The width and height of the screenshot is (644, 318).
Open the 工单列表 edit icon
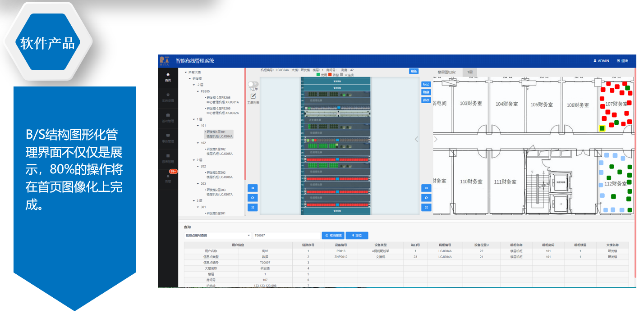click(x=253, y=96)
